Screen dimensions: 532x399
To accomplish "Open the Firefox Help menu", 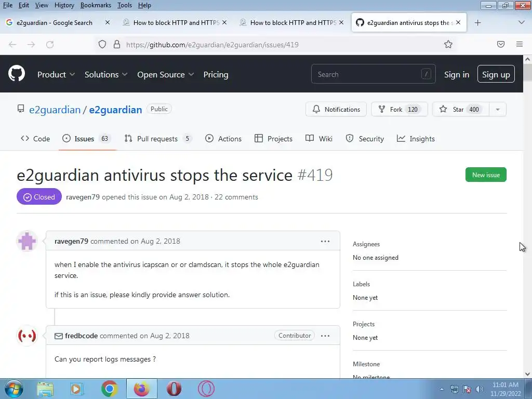I will [x=144, y=5].
